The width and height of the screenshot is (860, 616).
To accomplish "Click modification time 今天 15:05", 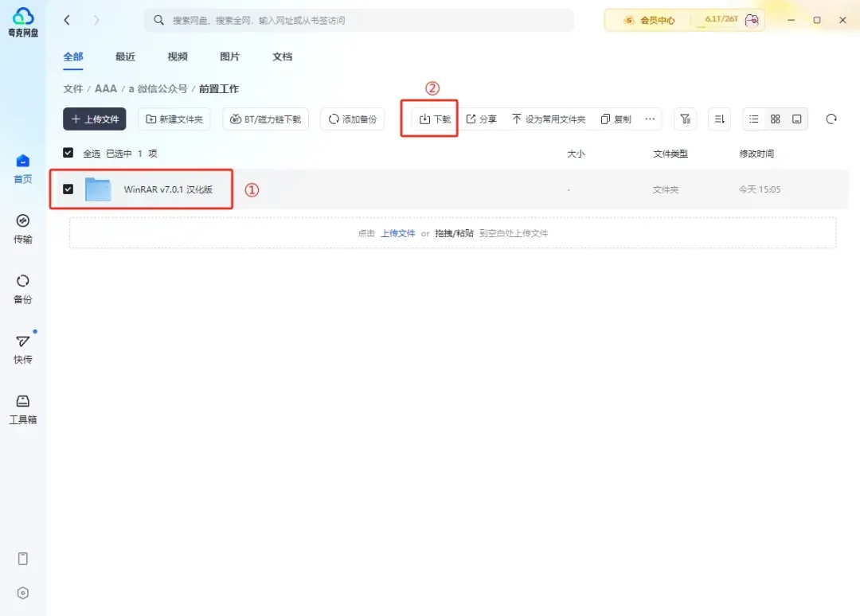I will (760, 189).
